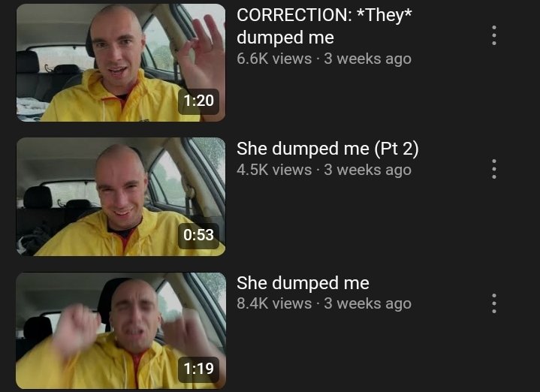The image size is (540, 392).
Task: Click '3 weeks ago' under CORRECTION video
Action: point(368,59)
